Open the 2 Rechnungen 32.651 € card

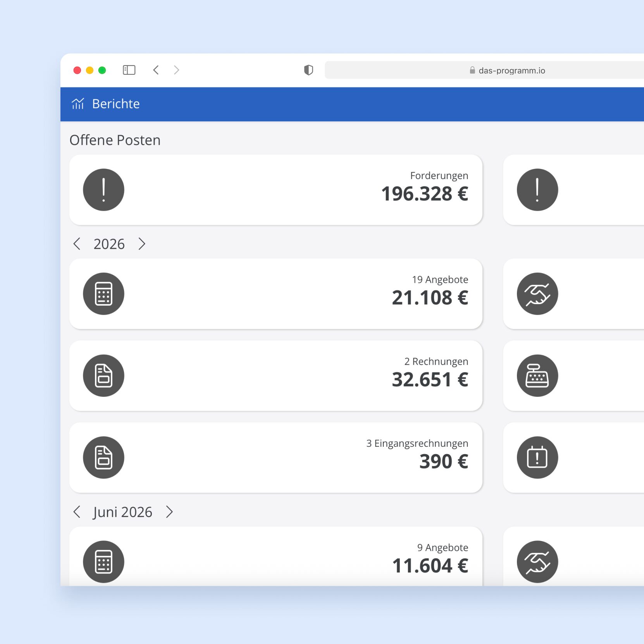point(276,375)
